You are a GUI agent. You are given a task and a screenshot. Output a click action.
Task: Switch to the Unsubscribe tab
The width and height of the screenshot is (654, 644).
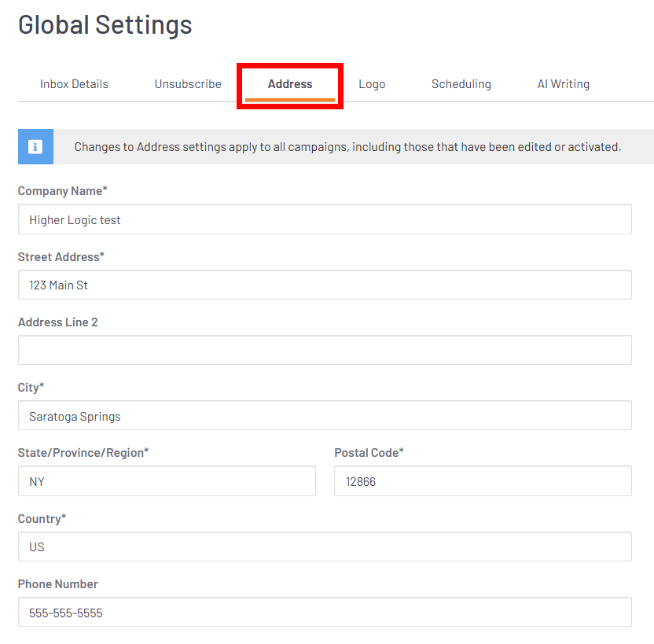coord(188,84)
